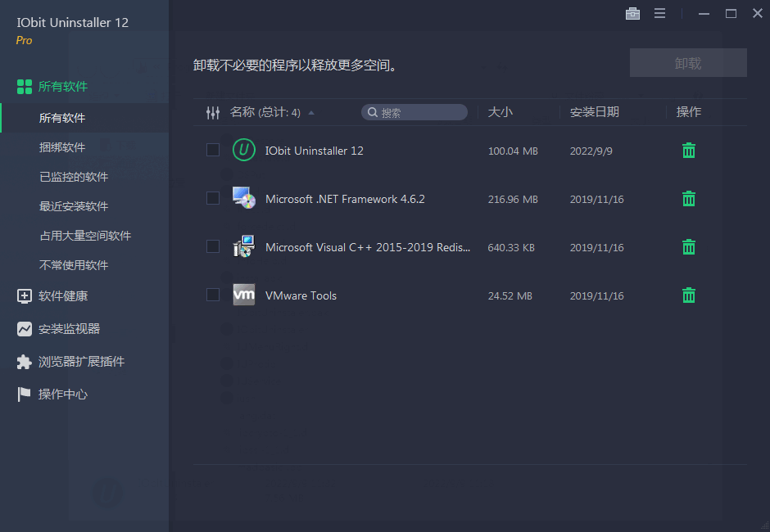The image size is (770, 532).
Task: Click the 640.33 KB size value
Action: pos(511,248)
